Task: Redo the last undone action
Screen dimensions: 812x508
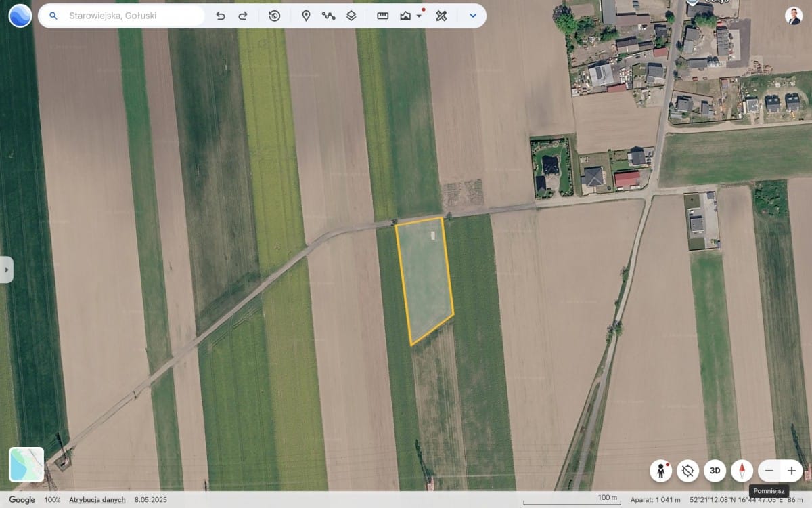Action: click(243, 16)
